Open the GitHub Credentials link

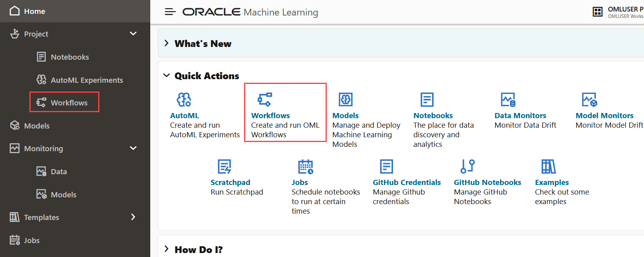point(407,183)
